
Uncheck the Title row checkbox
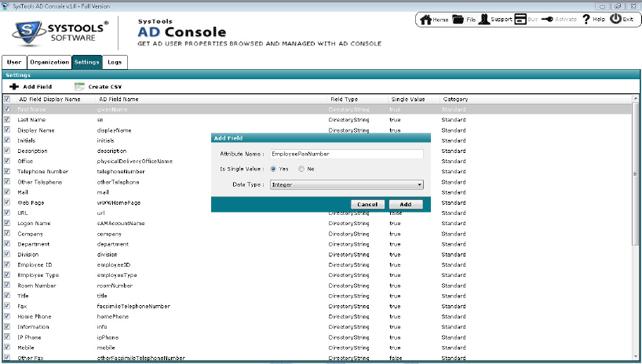pos(7,296)
